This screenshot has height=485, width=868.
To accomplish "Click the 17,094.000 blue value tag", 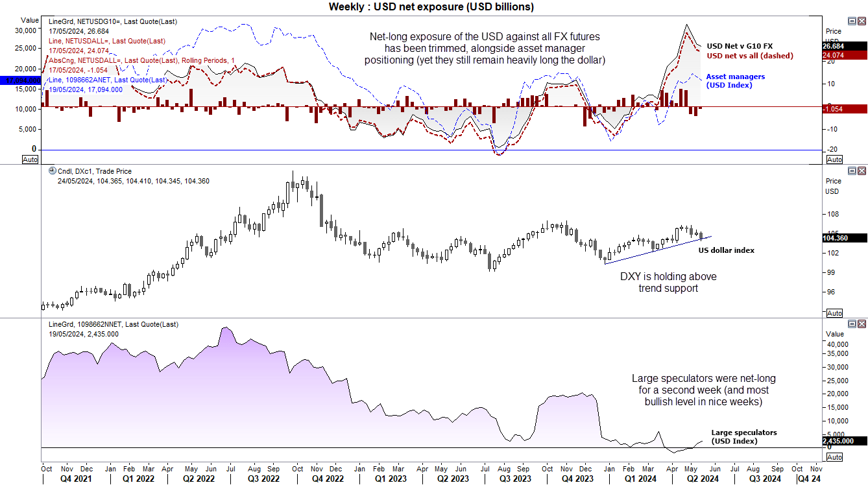I will pyautogui.click(x=20, y=80).
